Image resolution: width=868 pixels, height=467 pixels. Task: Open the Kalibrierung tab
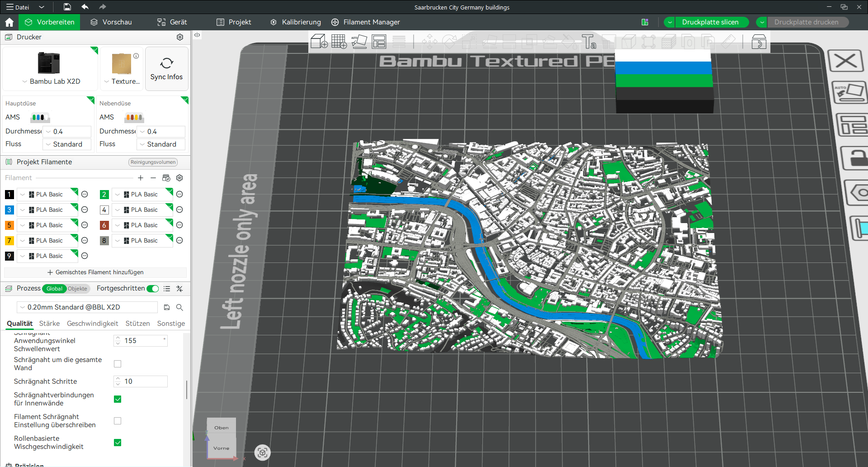(296, 22)
